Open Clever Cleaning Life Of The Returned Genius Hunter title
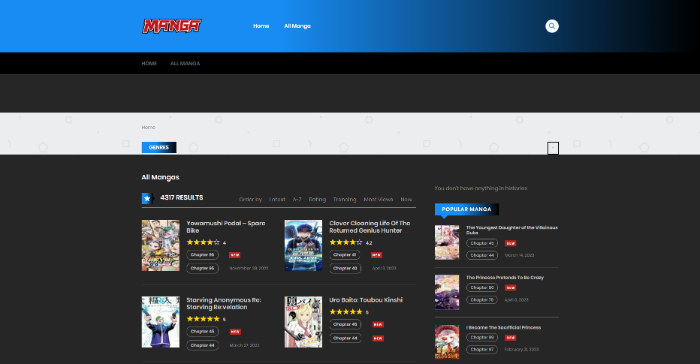Screen dimensions: 700x364 (x=370, y=227)
